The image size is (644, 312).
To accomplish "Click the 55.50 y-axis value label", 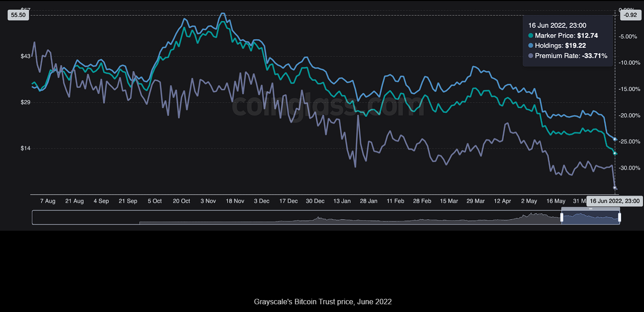I will (x=18, y=15).
